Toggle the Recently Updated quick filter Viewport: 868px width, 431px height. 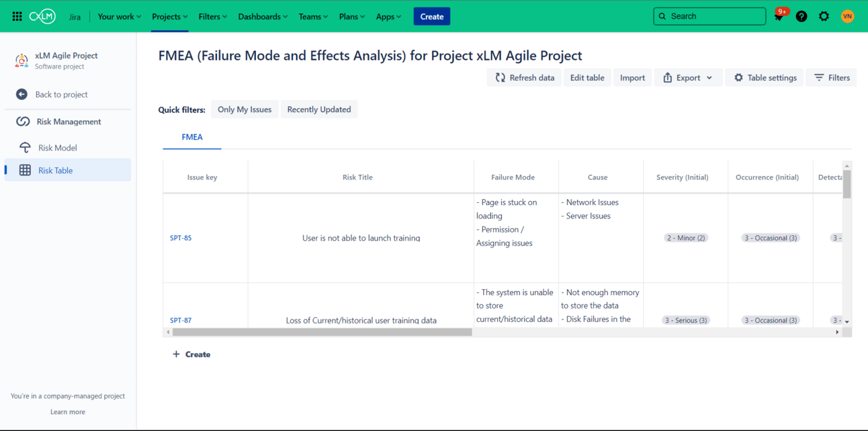pyautogui.click(x=319, y=110)
